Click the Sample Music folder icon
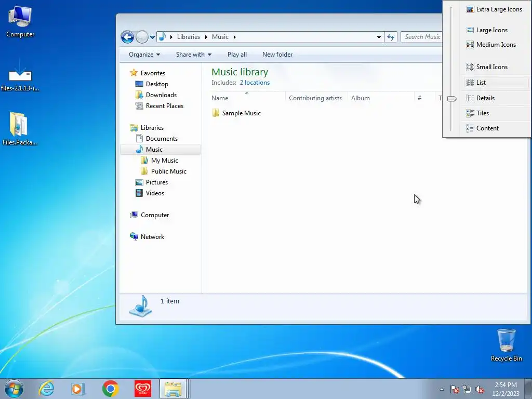 pyautogui.click(x=216, y=113)
